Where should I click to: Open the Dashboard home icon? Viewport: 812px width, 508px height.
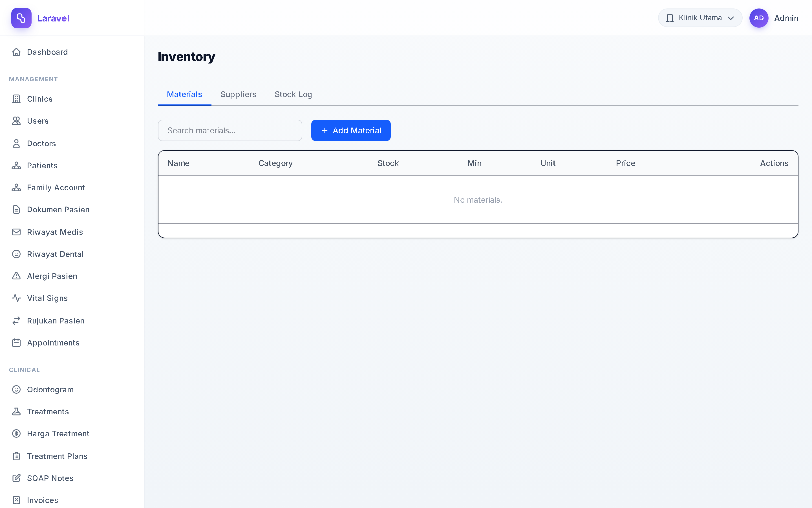(x=16, y=52)
